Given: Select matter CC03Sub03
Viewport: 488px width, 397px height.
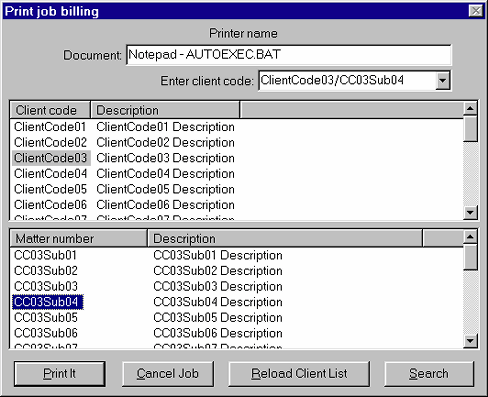Looking at the screenshot, I should [x=46, y=286].
